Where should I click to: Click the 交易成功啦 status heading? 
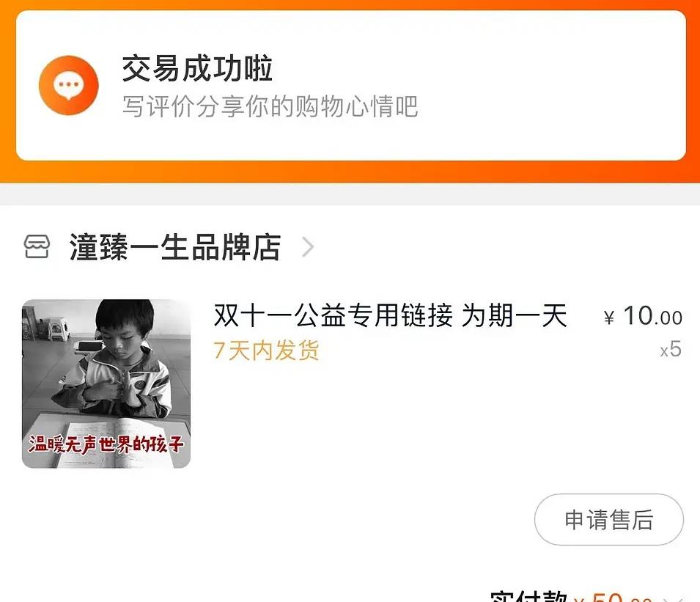click(197, 68)
